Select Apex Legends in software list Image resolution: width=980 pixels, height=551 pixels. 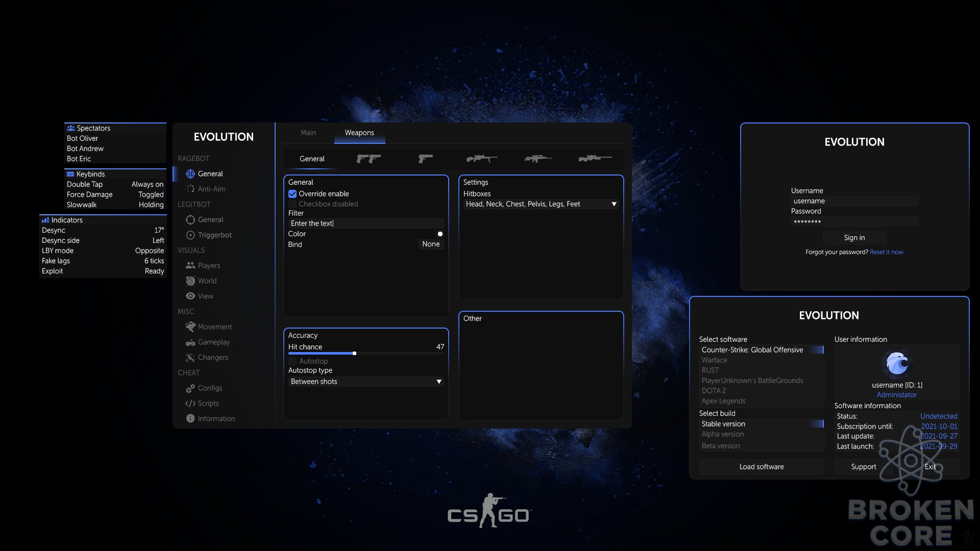762,401
